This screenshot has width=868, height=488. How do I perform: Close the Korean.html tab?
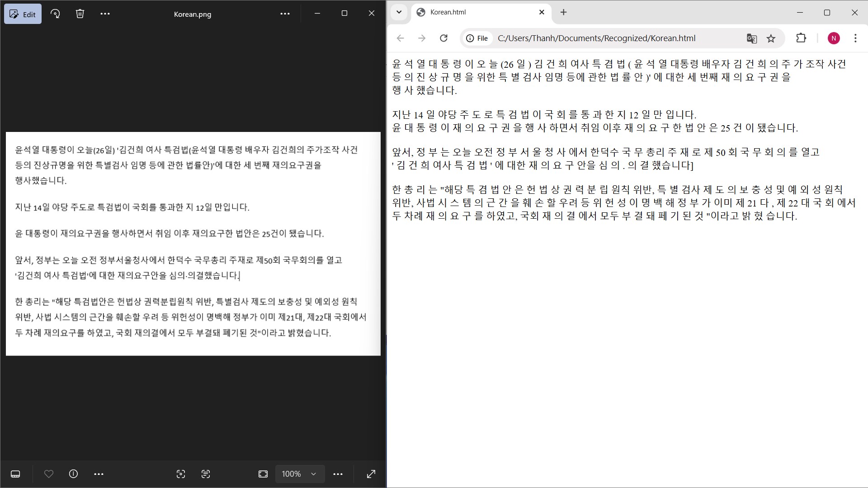point(542,12)
